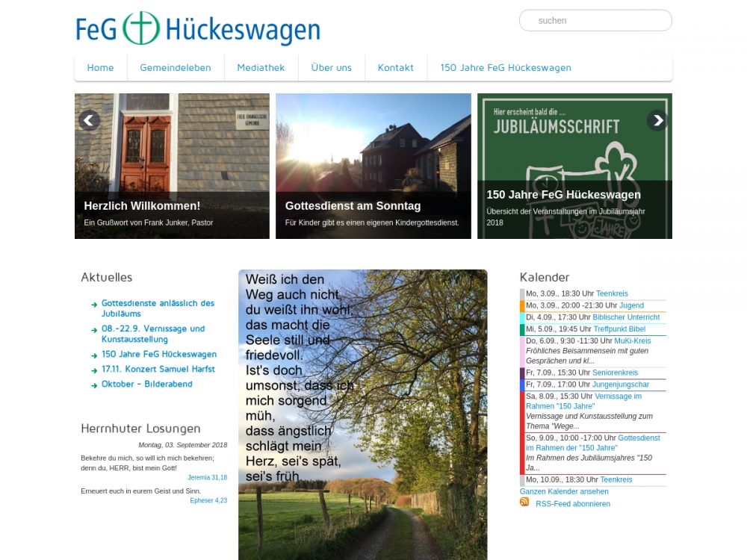
Task: Open the Home menu item
Action: coord(100,67)
